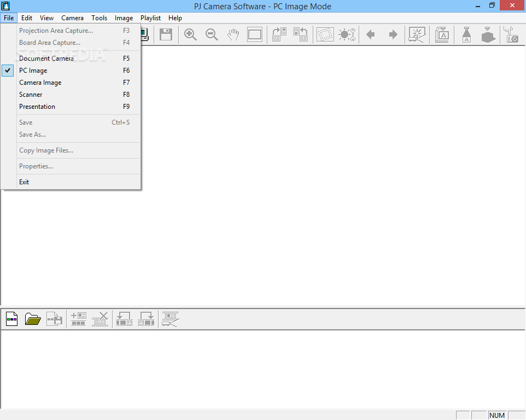Image resolution: width=526 pixels, height=420 pixels.
Task: Click move playlist item right icon
Action: click(x=146, y=319)
